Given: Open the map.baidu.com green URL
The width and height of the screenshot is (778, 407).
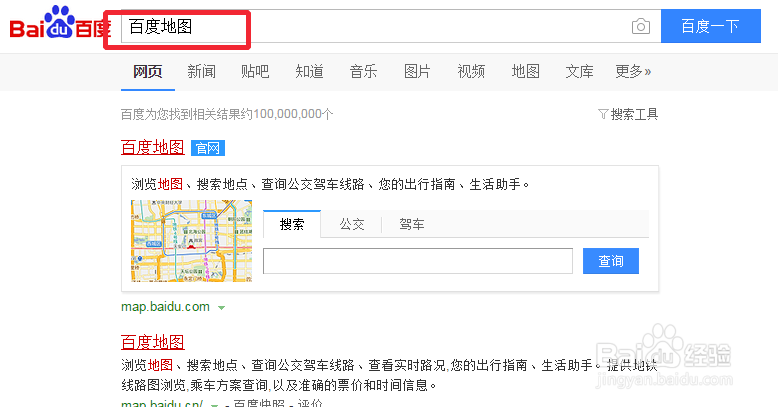Looking at the screenshot, I should 165,307.
